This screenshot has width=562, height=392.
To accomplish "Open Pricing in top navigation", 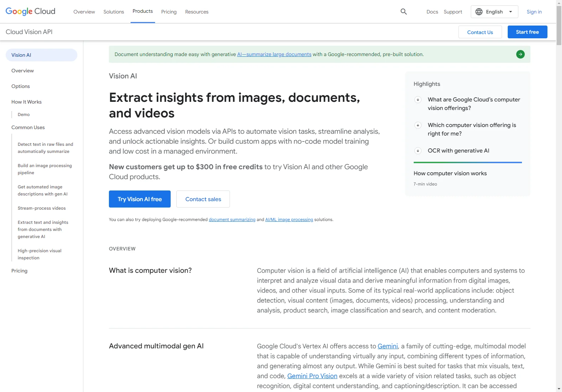I will (169, 12).
